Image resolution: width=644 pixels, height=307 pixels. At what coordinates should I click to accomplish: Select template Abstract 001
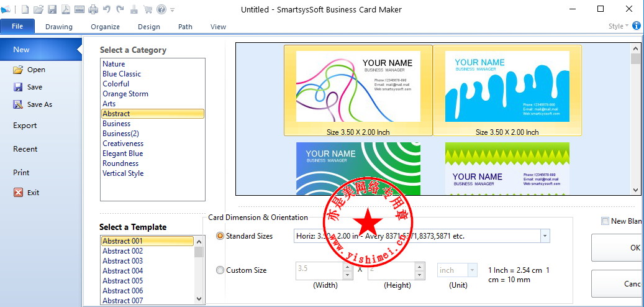147,241
